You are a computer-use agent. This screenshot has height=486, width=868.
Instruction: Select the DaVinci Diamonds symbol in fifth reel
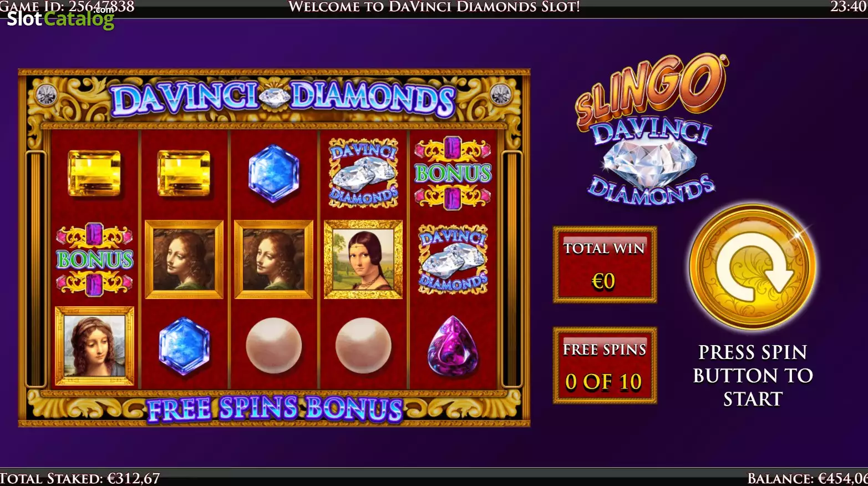pyautogui.click(x=453, y=259)
